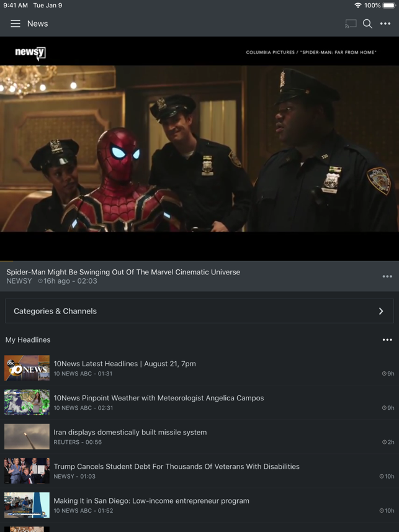Click the 'My Headlines' section heading

click(x=28, y=340)
